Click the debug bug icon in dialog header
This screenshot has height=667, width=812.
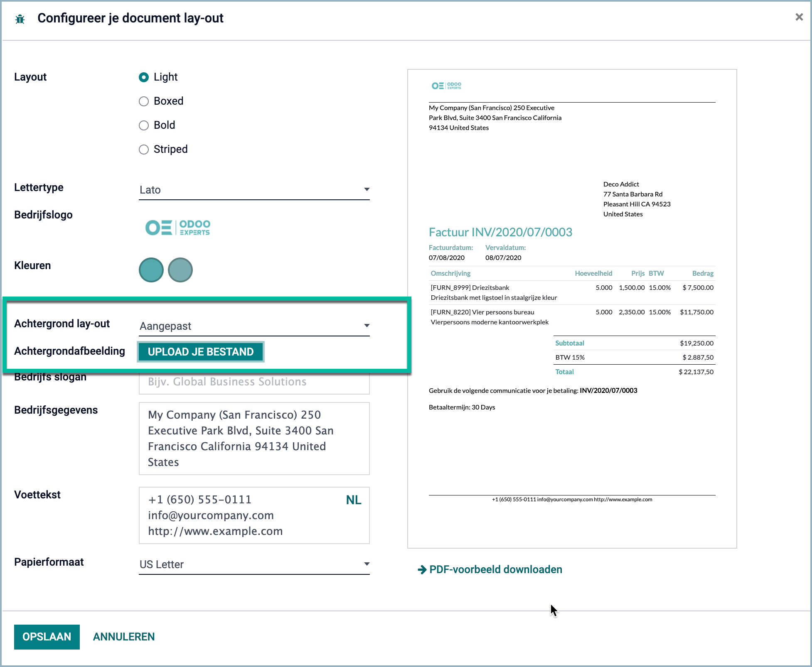pyautogui.click(x=20, y=19)
